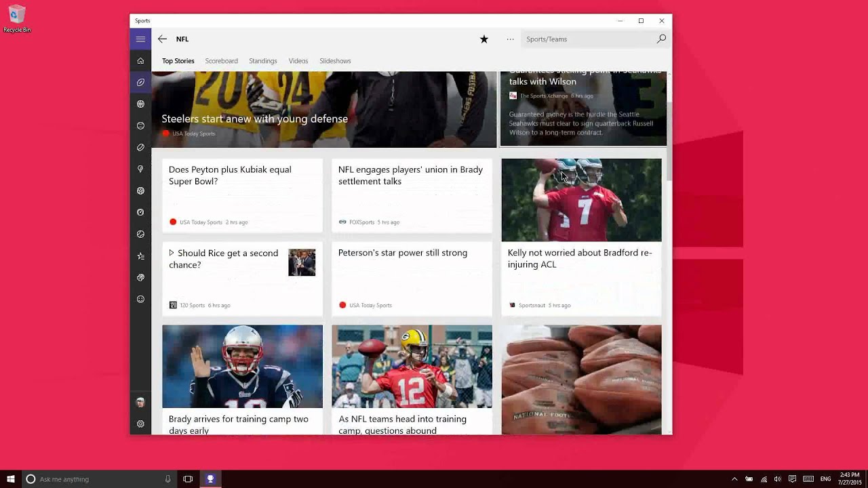Open the basketball section in sidebar
The image size is (868, 488).
[140, 104]
